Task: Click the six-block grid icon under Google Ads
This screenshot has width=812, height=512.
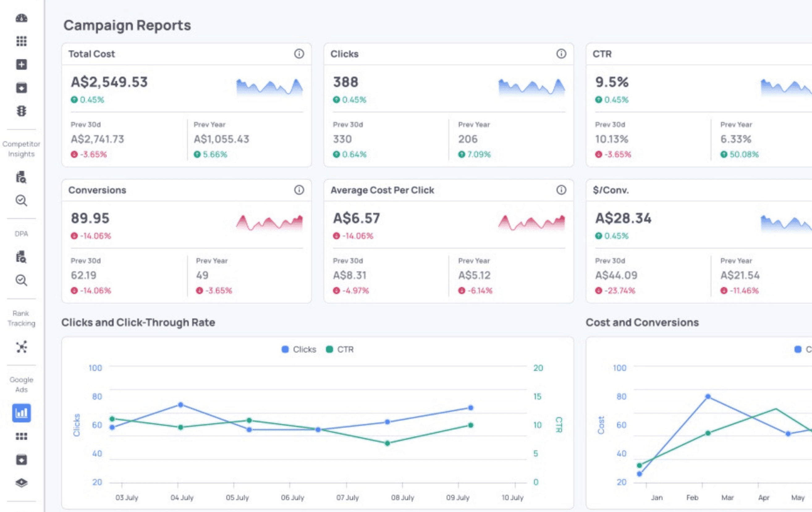Action: tap(21, 436)
